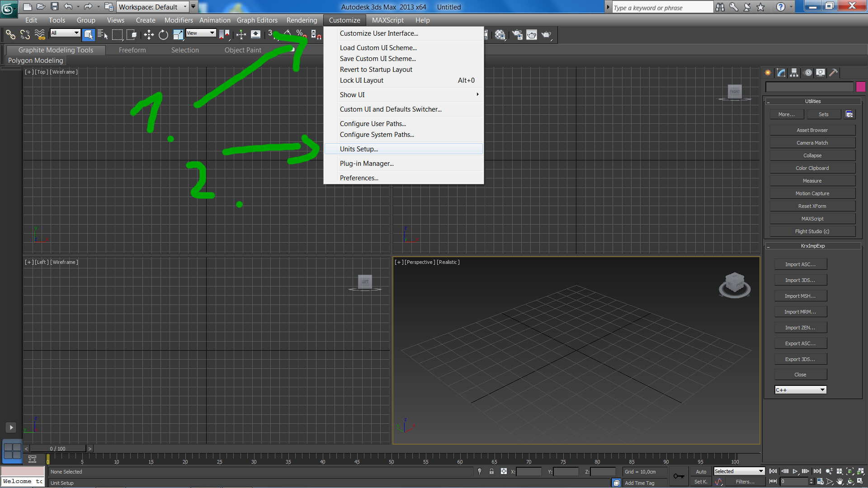Toggle the Selection Lock padlock
Screen dimensions: 868x488
pos(491,471)
